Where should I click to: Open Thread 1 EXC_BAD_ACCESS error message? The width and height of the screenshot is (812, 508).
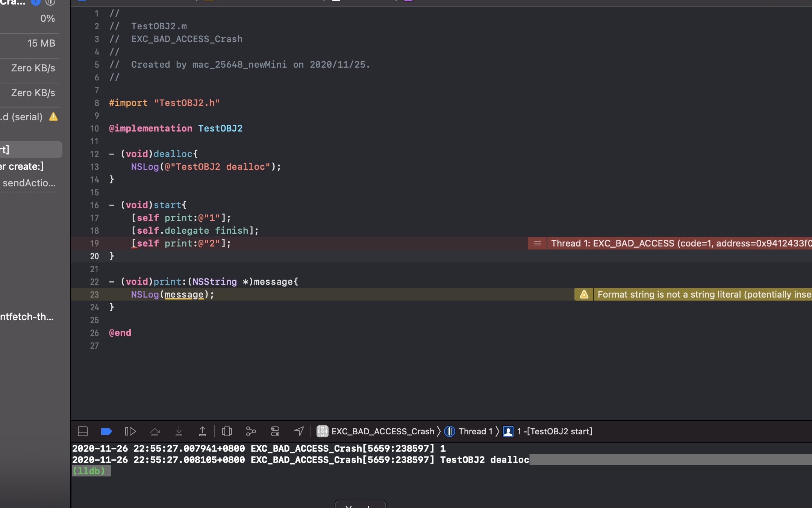click(680, 243)
